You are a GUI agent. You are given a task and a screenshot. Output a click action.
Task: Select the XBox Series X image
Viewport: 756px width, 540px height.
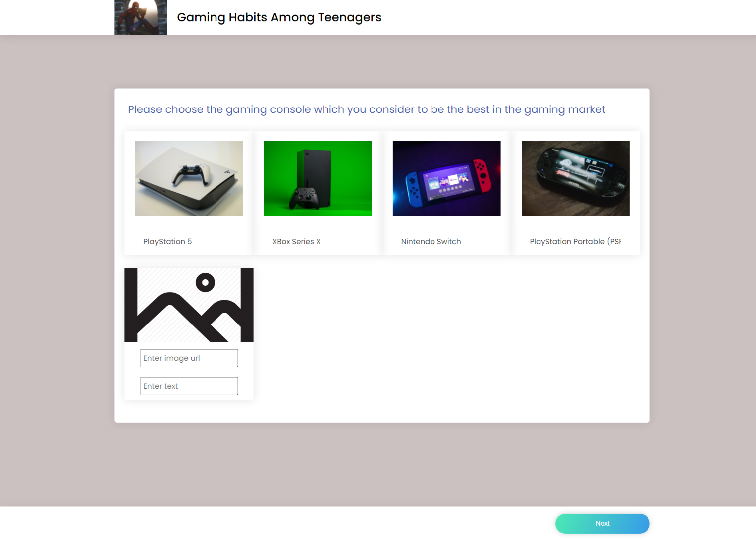coord(318,179)
